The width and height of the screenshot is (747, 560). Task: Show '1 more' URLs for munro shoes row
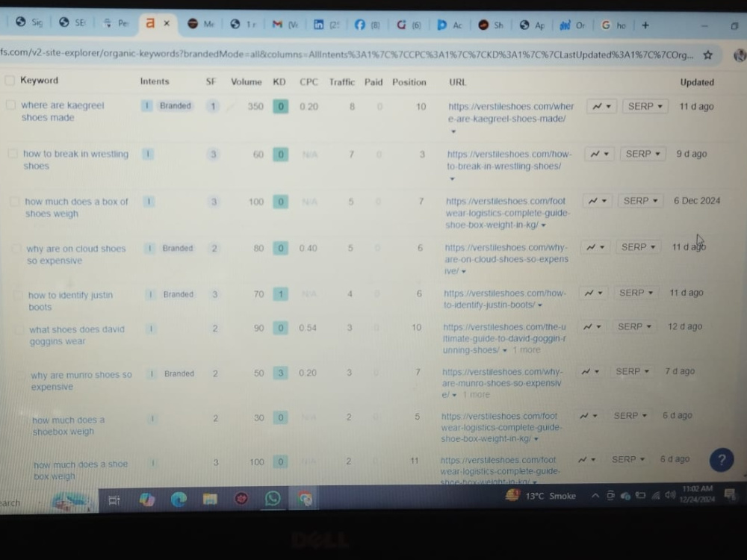pos(476,394)
